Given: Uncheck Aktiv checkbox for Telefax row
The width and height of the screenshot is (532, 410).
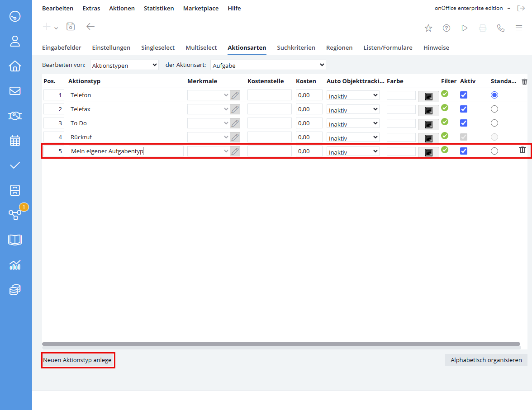Looking at the screenshot, I should [x=463, y=109].
